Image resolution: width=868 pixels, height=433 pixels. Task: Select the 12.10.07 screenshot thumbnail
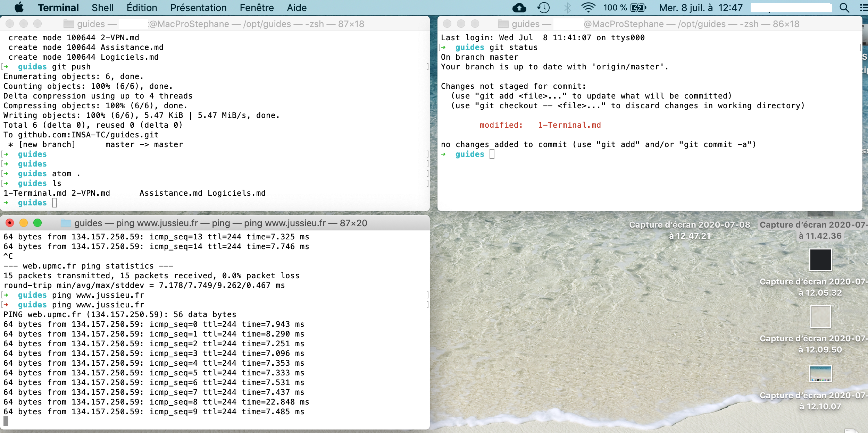pos(820,374)
